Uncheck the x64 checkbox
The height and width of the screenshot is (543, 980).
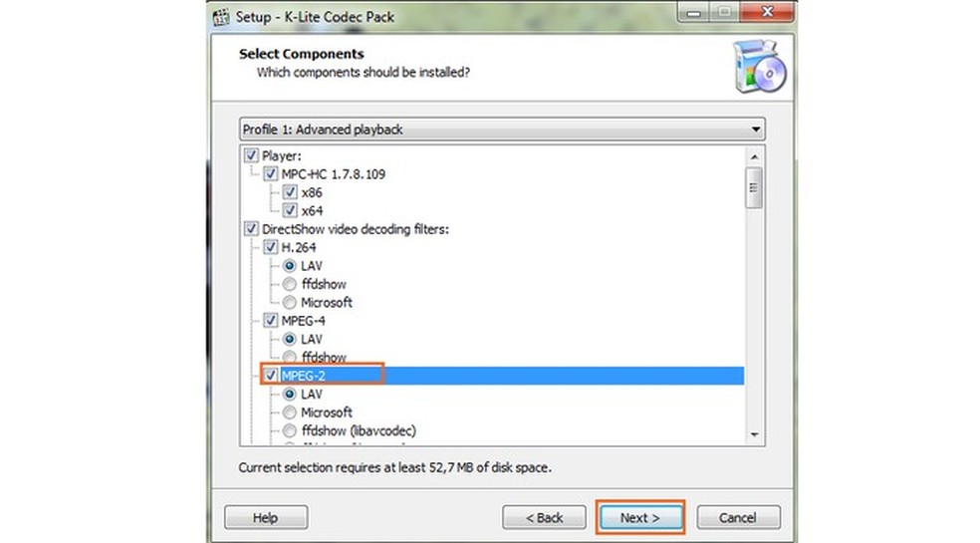point(290,210)
